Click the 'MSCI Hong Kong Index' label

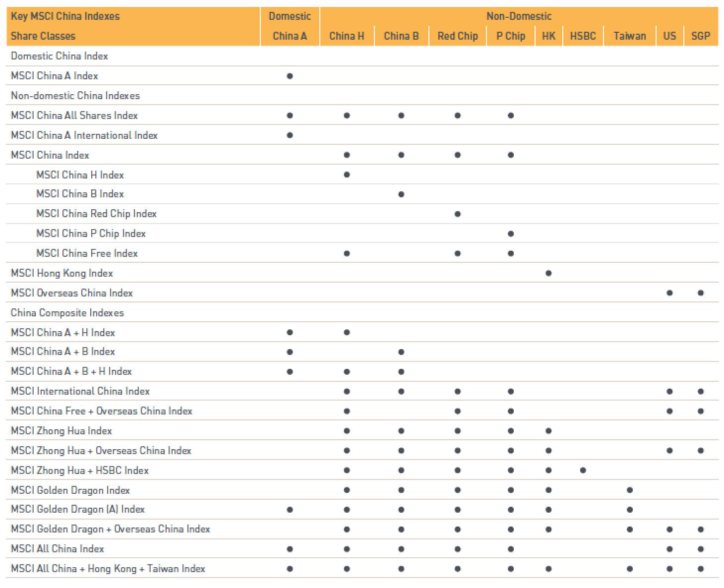click(x=62, y=273)
